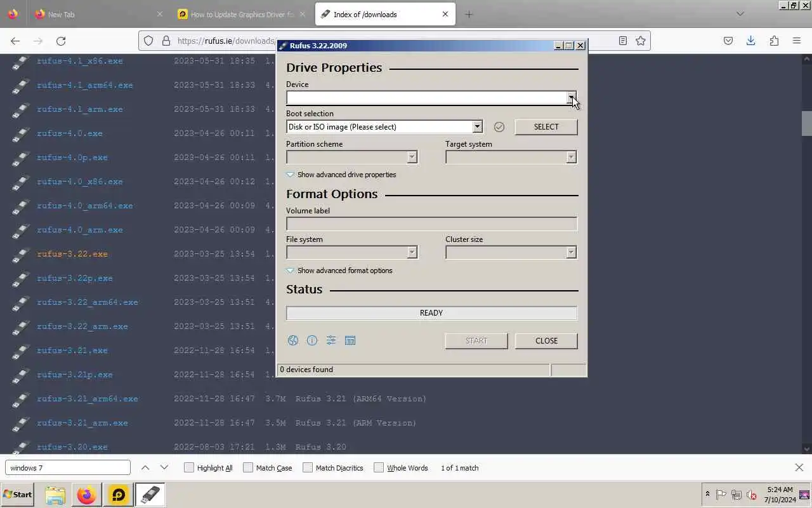Open Rufus About information icon
This screenshot has width=812, height=508.
[x=311, y=340]
